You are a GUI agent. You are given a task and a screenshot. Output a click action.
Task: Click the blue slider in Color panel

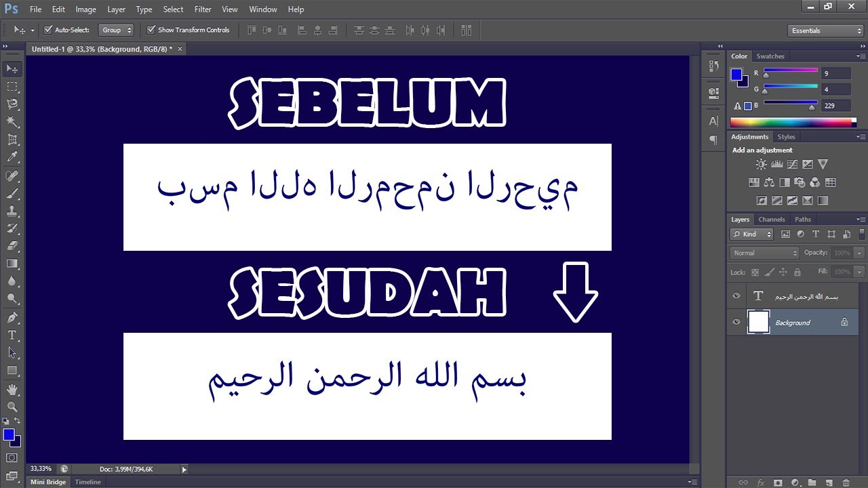point(812,107)
